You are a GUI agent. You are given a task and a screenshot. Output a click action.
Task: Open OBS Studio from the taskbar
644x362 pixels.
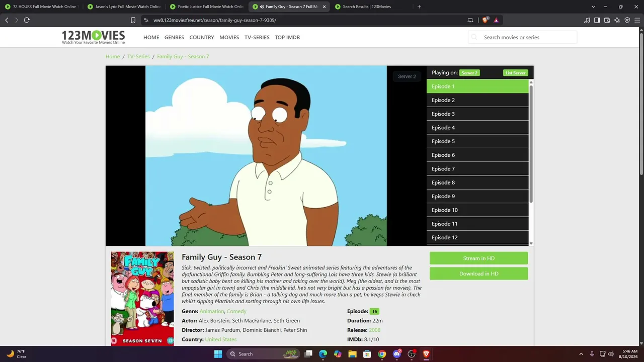tap(412, 354)
